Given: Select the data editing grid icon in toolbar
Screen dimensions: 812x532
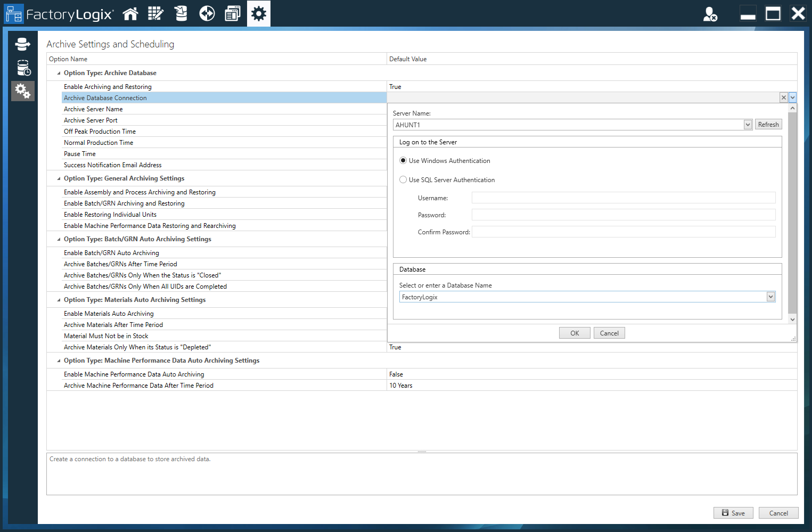Looking at the screenshot, I should coord(155,13).
